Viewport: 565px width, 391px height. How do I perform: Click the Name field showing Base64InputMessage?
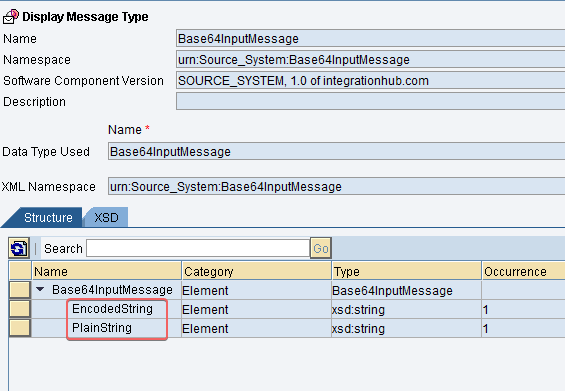point(370,39)
